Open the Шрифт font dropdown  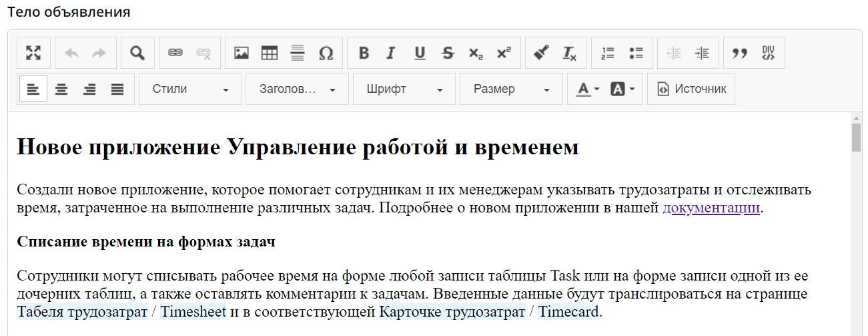point(404,90)
